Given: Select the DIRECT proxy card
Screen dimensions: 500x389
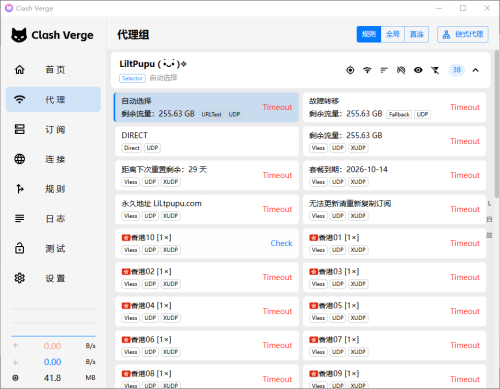Looking at the screenshot, I should 207,141.
